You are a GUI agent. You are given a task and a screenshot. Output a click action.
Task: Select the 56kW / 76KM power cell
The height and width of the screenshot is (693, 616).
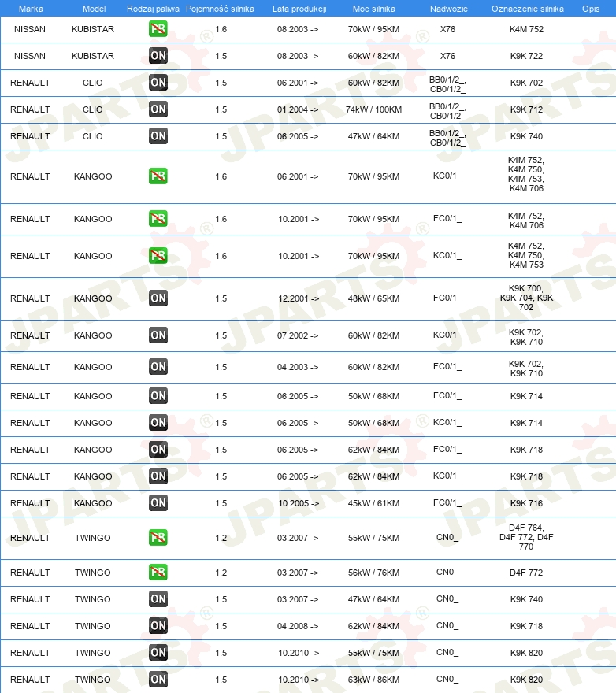(x=373, y=573)
